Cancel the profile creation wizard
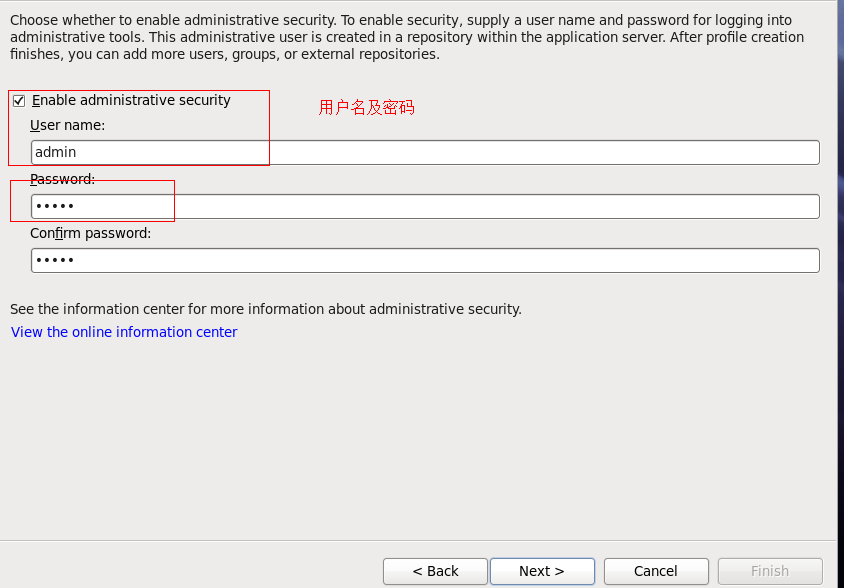Viewport: 844px width, 588px height. coord(656,571)
